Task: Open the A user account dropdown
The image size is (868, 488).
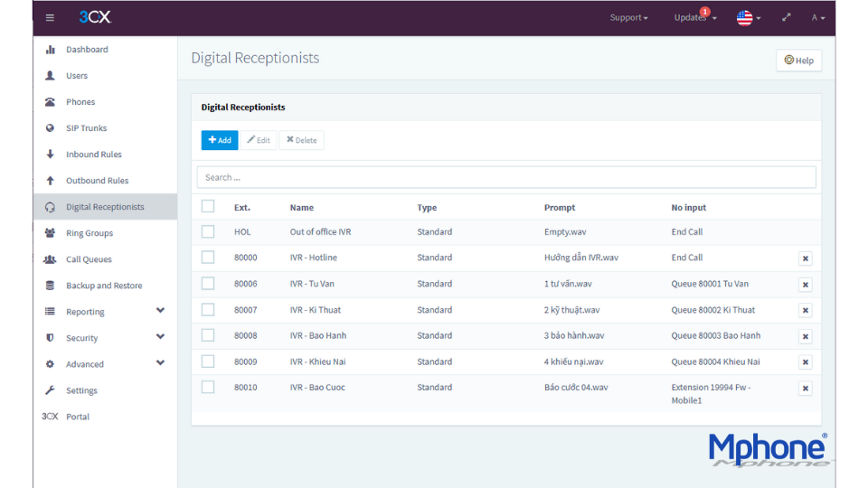Action: (818, 18)
